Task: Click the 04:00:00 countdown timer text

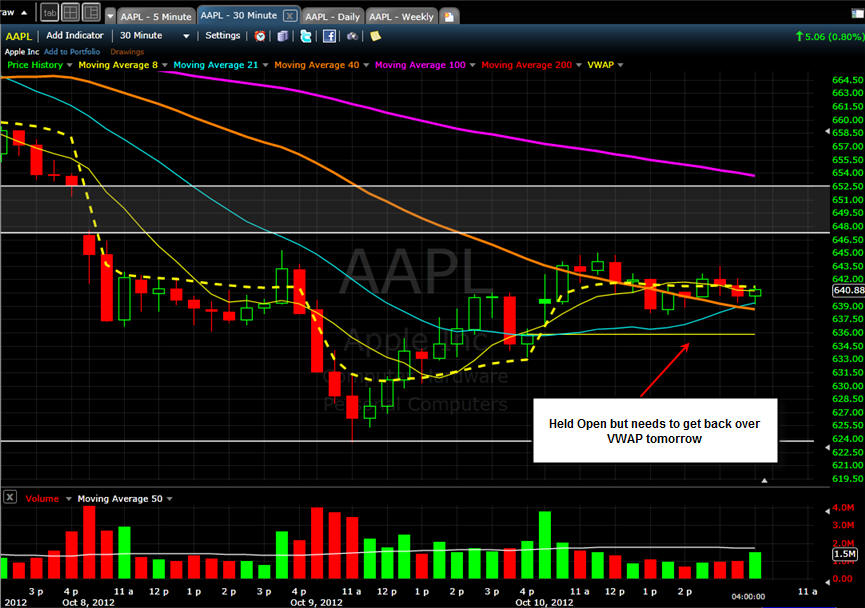Action: click(748, 596)
